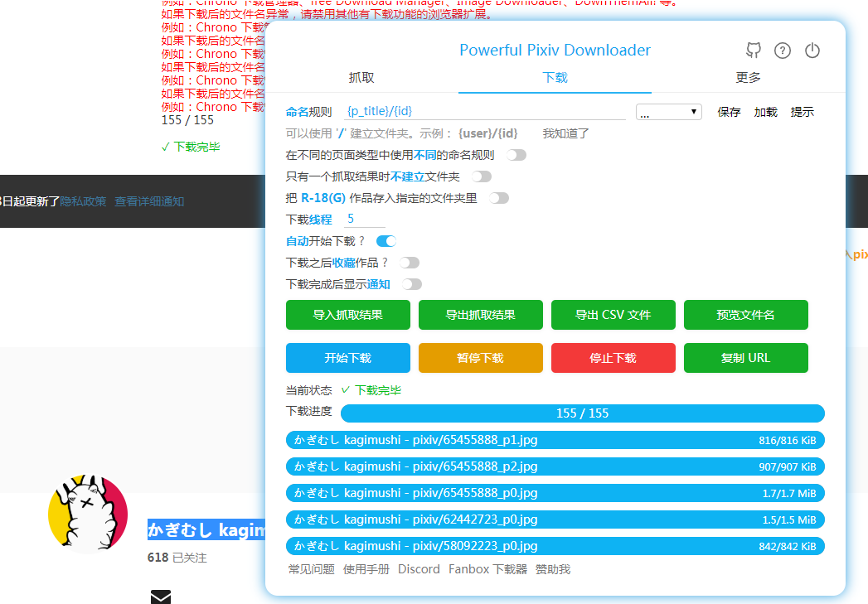Click the 复制 URL button

click(745, 358)
